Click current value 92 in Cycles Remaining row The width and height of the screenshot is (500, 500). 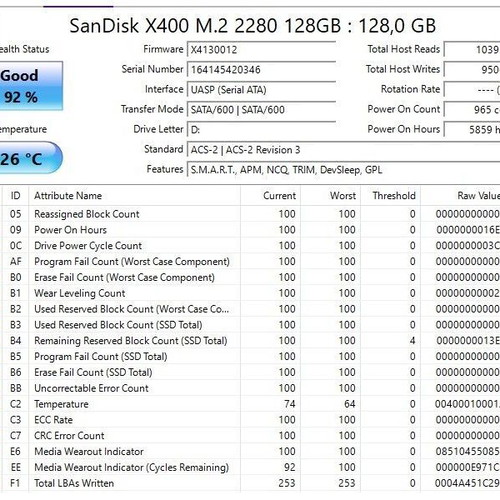[x=290, y=467]
